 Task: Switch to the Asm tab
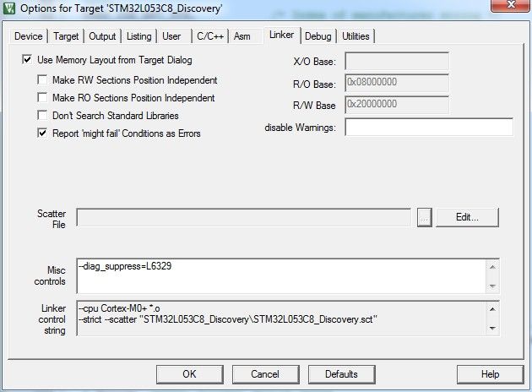click(242, 36)
